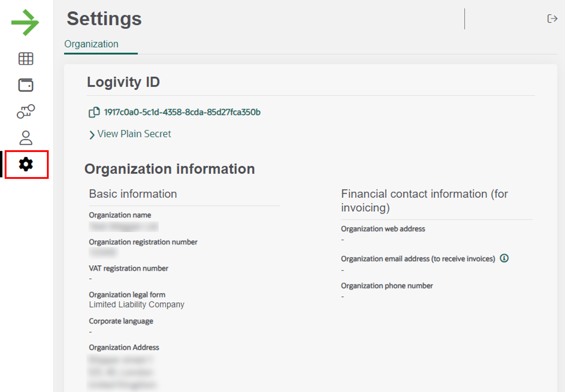565x392 pixels.
Task: Copy the Logivity ID using the copy icon
Action: click(x=94, y=112)
